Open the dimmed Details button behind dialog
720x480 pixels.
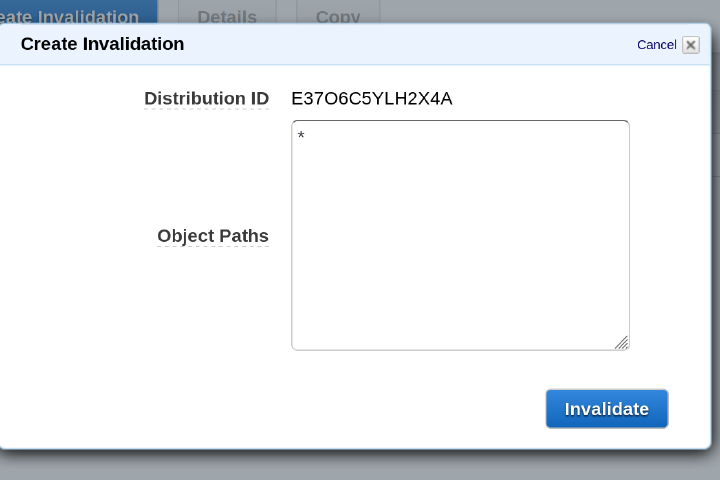tap(227, 12)
